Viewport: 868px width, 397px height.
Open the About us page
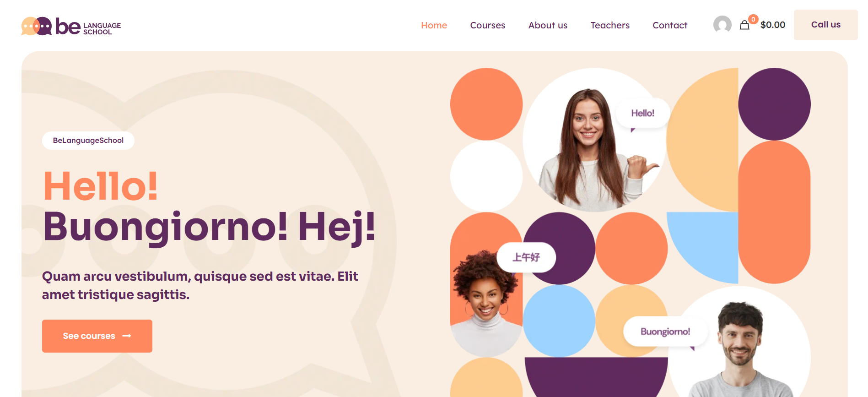[x=548, y=25]
